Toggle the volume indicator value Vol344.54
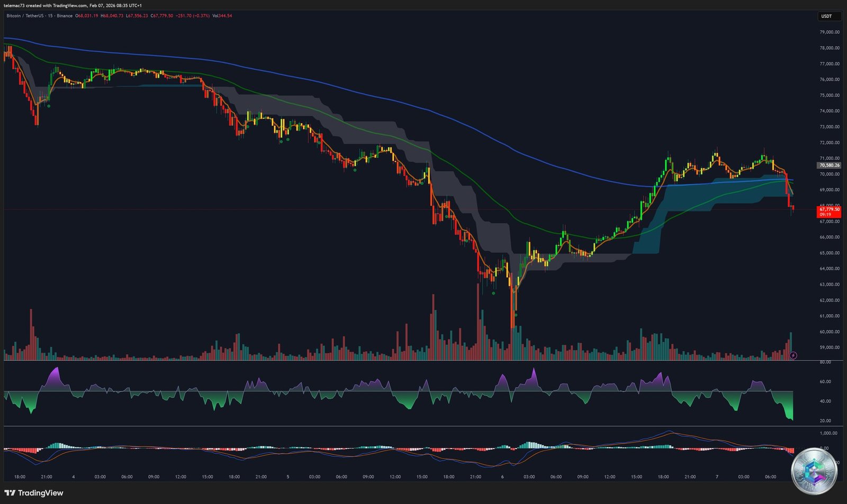847x504 pixels. tap(221, 16)
